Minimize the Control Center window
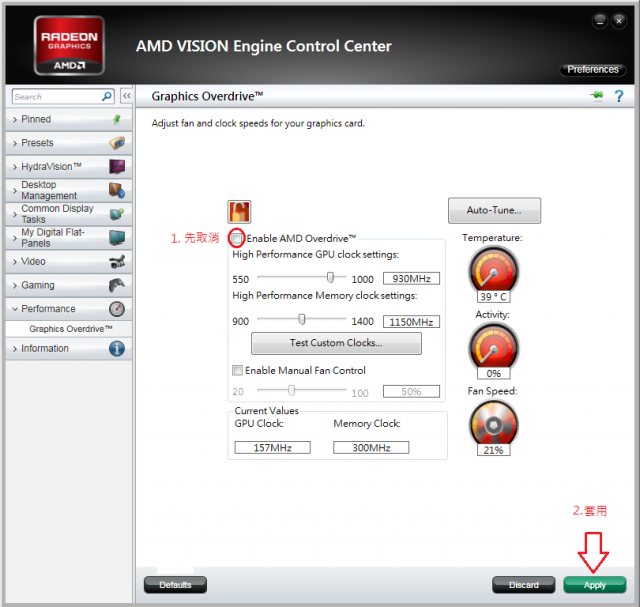 click(x=600, y=21)
